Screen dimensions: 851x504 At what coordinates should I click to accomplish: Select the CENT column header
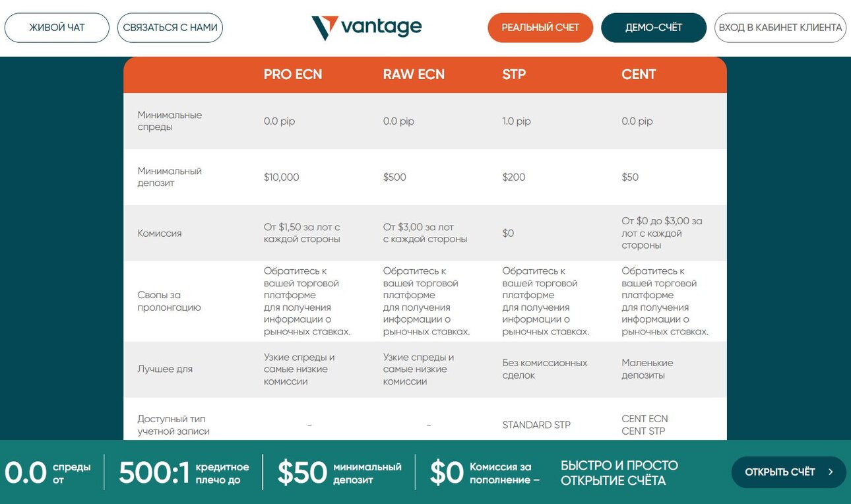(639, 75)
